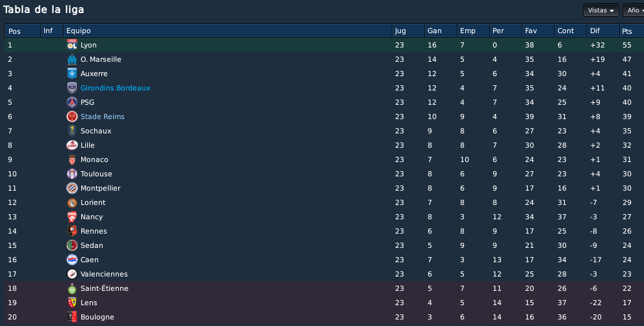Click the Lens club logo
The height and width of the screenshot is (326, 644).
(72, 303)
